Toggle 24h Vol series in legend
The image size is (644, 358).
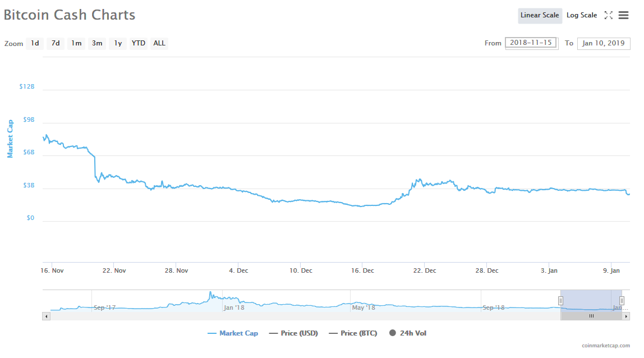tap(408, 333)
